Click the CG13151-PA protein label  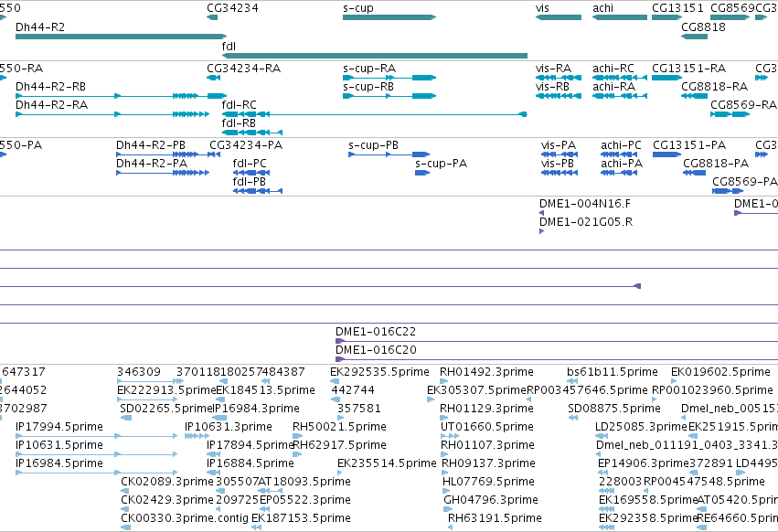pos(689,145)
